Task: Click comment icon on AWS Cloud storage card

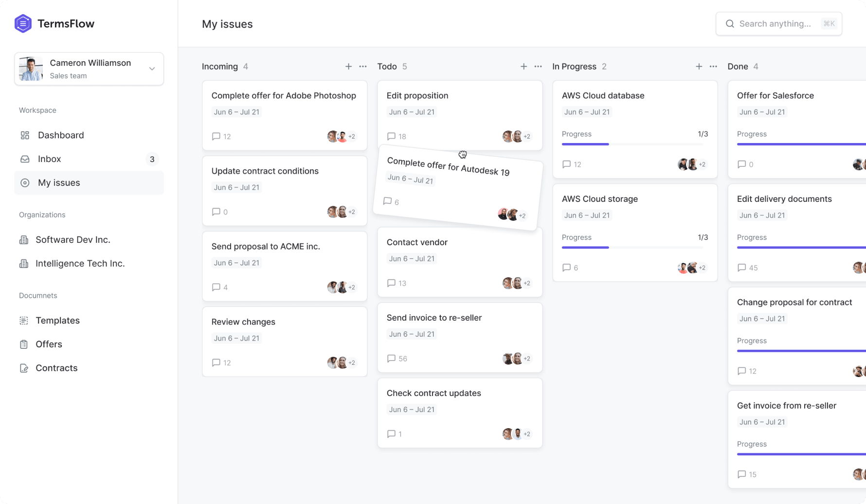Action: pos(566,268)
